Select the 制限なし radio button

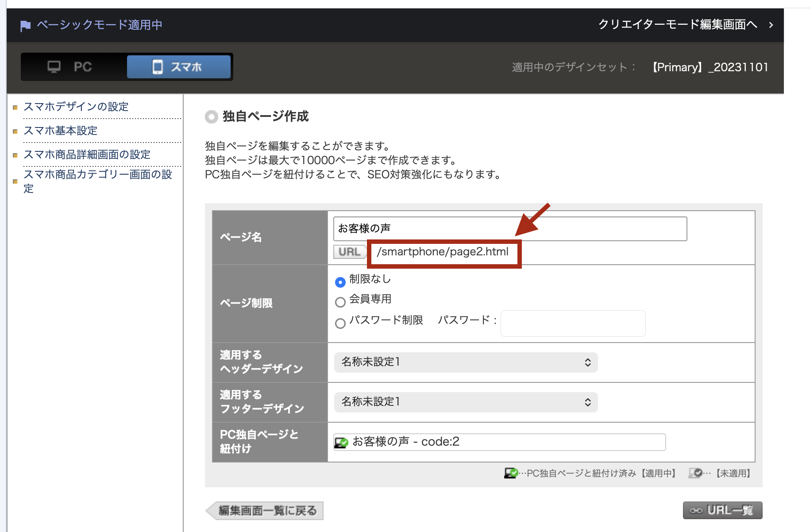coord(340,282)
